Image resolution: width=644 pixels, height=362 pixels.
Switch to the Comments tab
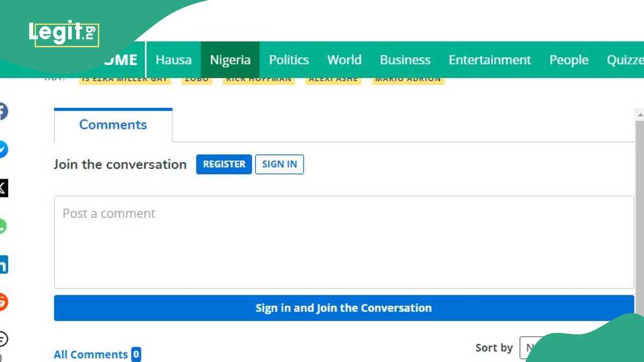tap(113, 125)
